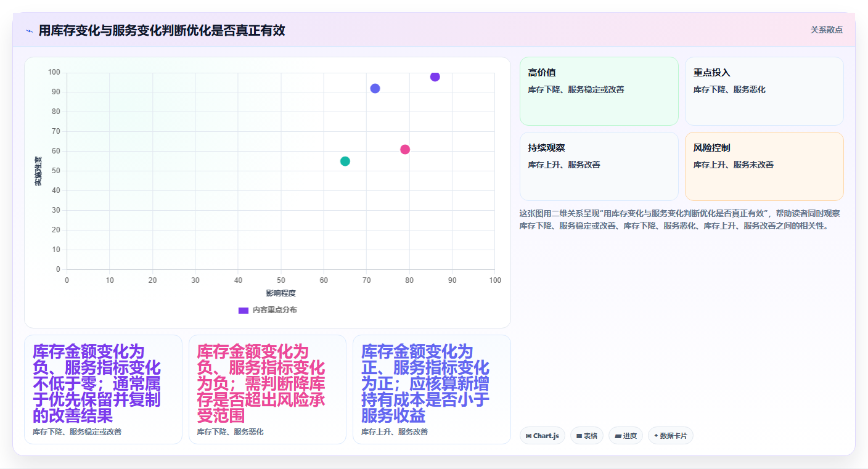Click the 表格 tag

coord(587,436)
